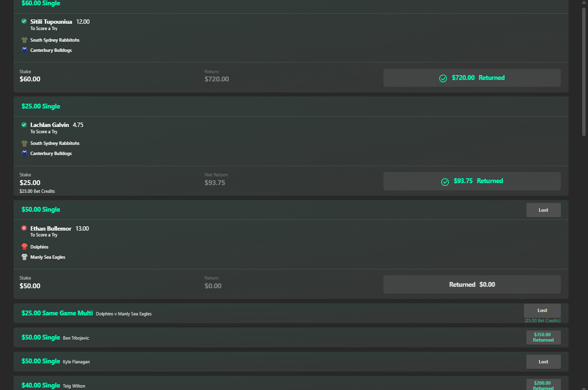Viewport: 588px width, 390px height.
Task: Expand the $25.00 Same Game Multi row
Action: coord(291,313)
